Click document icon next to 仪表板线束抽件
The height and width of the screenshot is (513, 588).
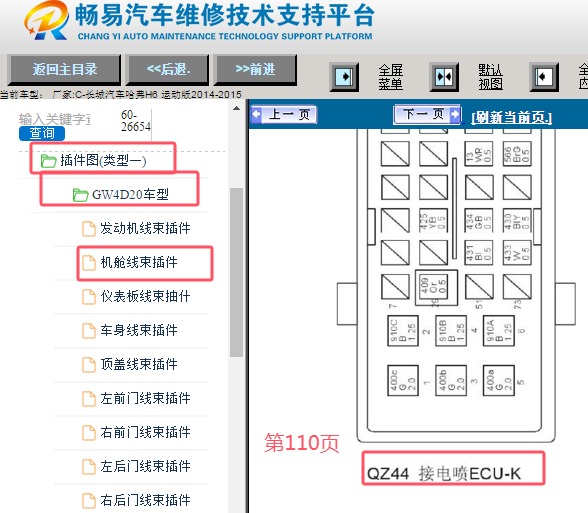pos(88,297)
